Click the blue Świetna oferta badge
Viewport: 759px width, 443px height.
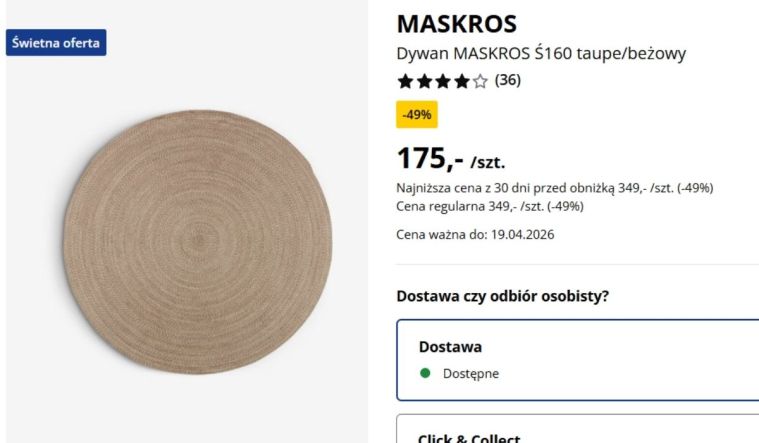click(x=56, y=43)
